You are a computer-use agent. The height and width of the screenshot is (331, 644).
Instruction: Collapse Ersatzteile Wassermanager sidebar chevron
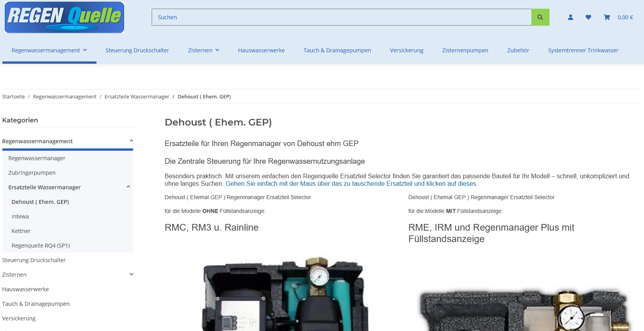point(128,187)
